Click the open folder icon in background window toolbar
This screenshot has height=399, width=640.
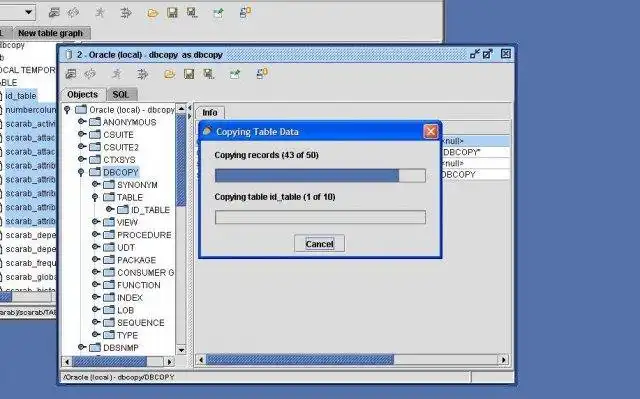(x=153, y=13)
